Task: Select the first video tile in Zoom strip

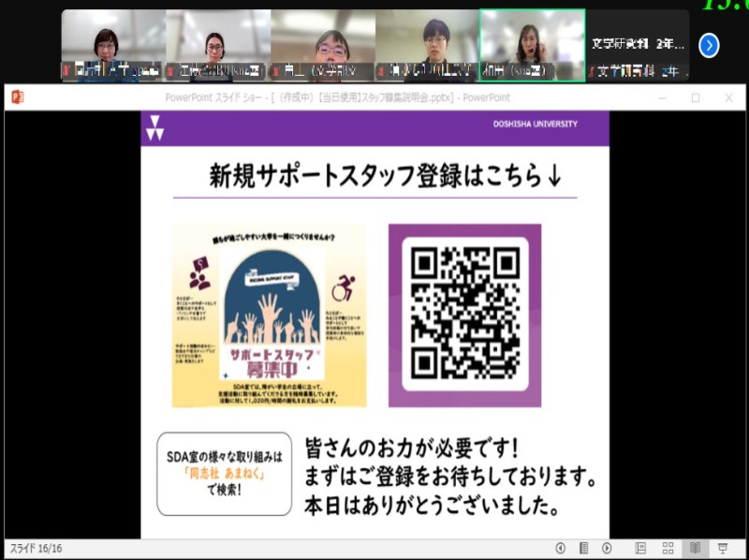Action: pyautogui.click(x=113, y=45)
